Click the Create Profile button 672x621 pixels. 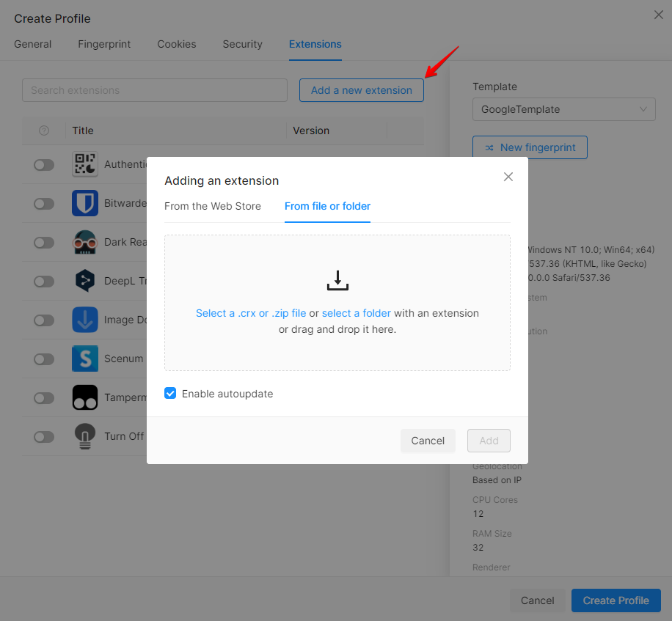tap(616, 600)
